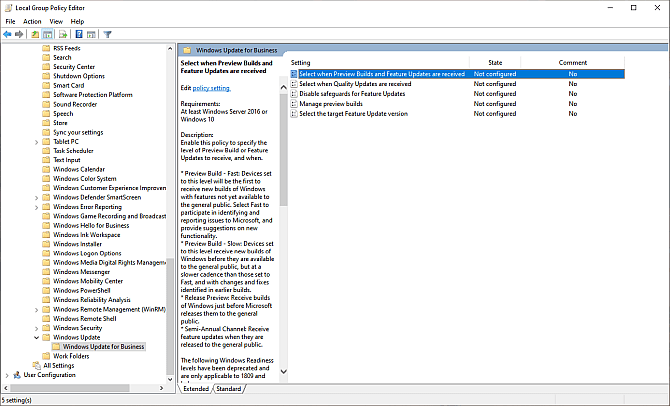Click the Forward arrow toolbar icon
The image size is (670, 406).
[x=20, y=34]
